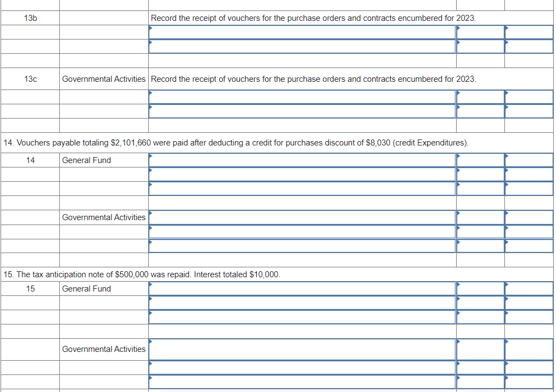The height and width of the screenshot is (392, 556).
Task: Select the third account row in 14 General Fund
Action: 302,188
